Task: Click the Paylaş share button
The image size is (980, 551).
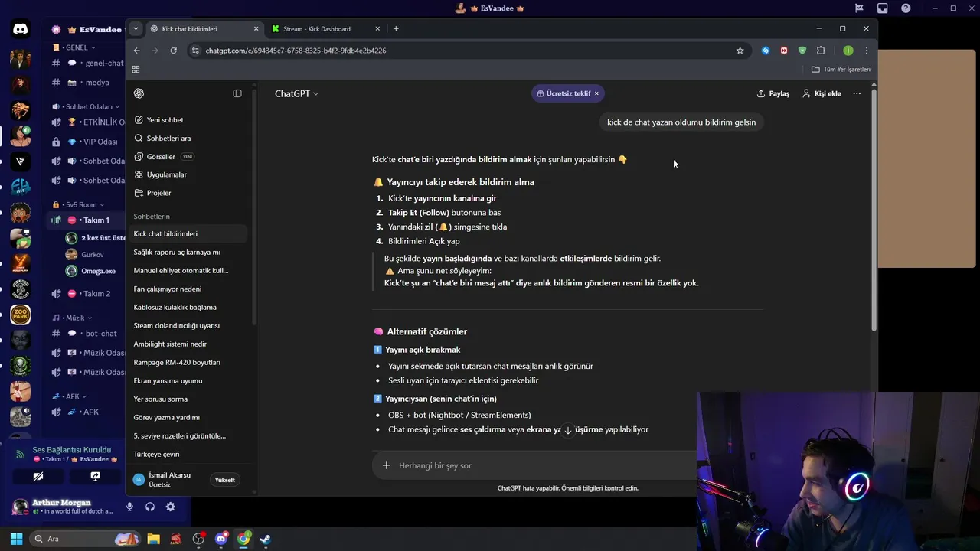Action: pos(773,93)
